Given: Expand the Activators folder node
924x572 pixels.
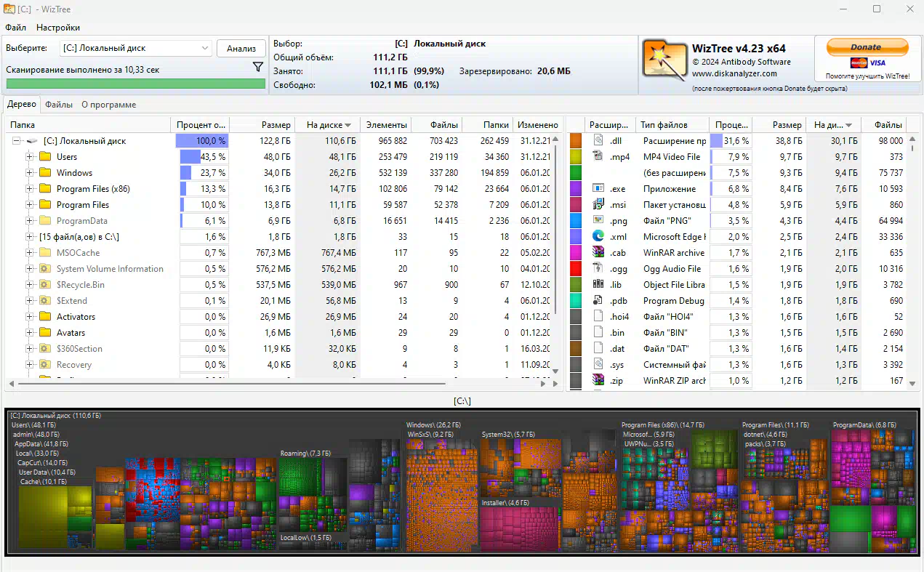Looking at the screenshot, I should [30, 317].
